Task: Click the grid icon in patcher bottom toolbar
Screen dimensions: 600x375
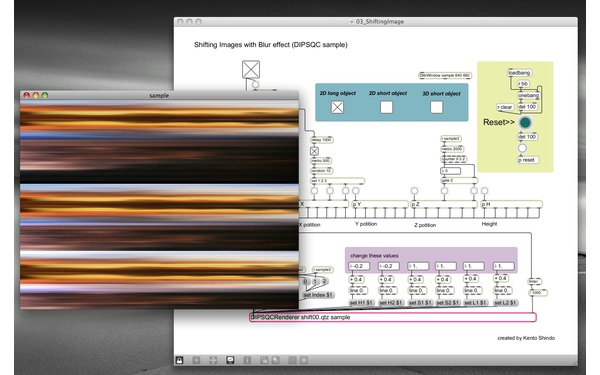Action: (x=292, y=360)
